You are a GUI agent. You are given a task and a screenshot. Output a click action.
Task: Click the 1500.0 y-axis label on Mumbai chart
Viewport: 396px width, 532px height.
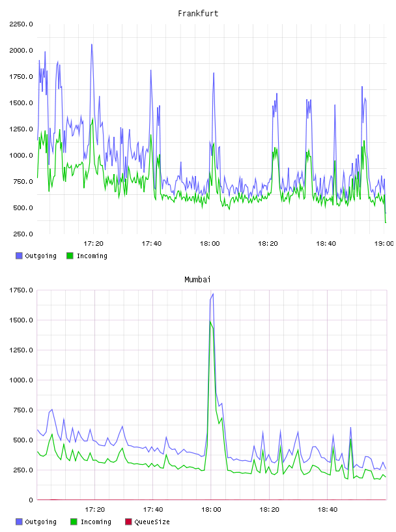(21, 320)
